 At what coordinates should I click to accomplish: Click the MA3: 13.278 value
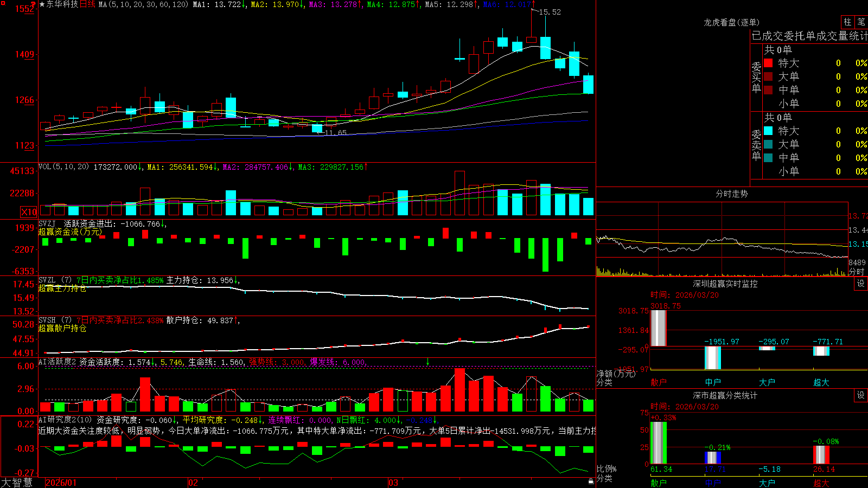(x=334, y=4)
